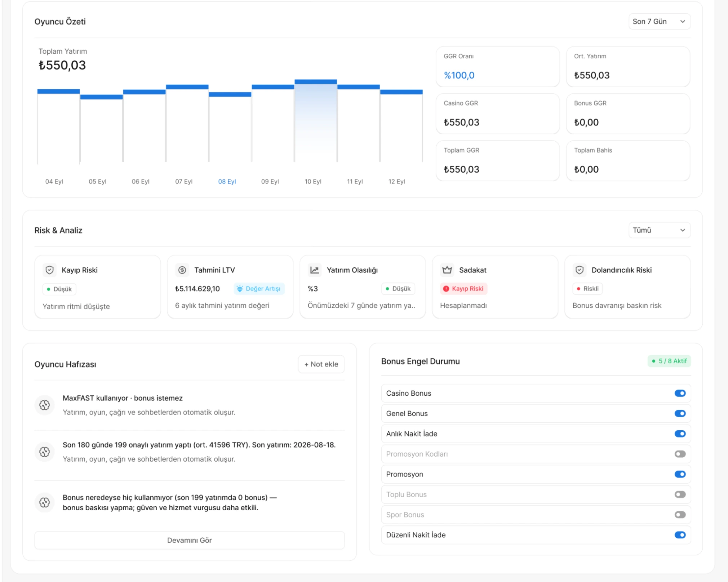The width and height of the screenshot is (728, 582).
Task: Click the 12 Eyl axis label
Action: click(x=396, y=182)
